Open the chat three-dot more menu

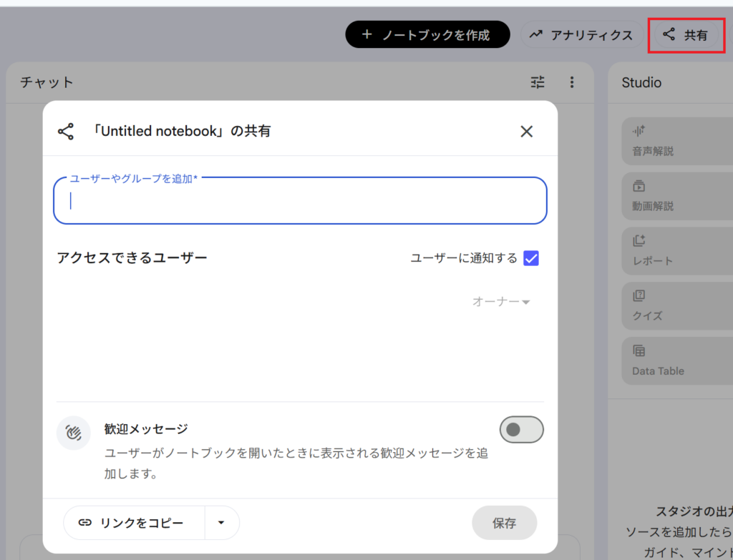tap(571, 82)
